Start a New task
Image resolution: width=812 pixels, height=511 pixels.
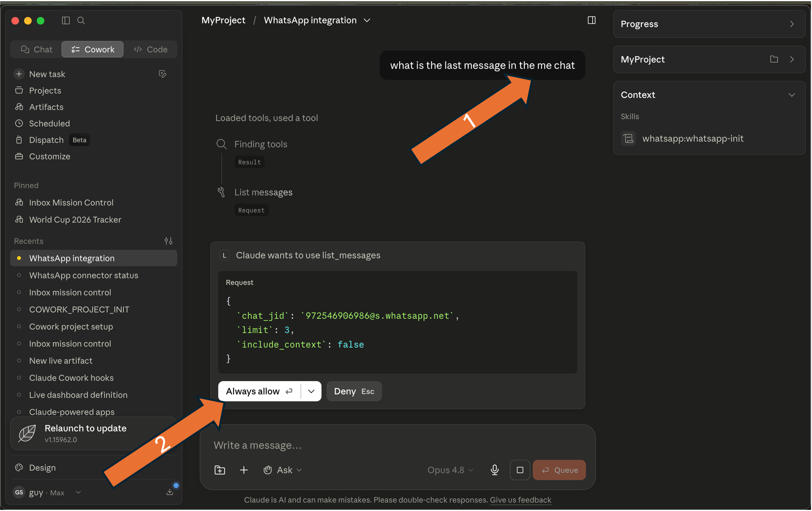[47, 74]
